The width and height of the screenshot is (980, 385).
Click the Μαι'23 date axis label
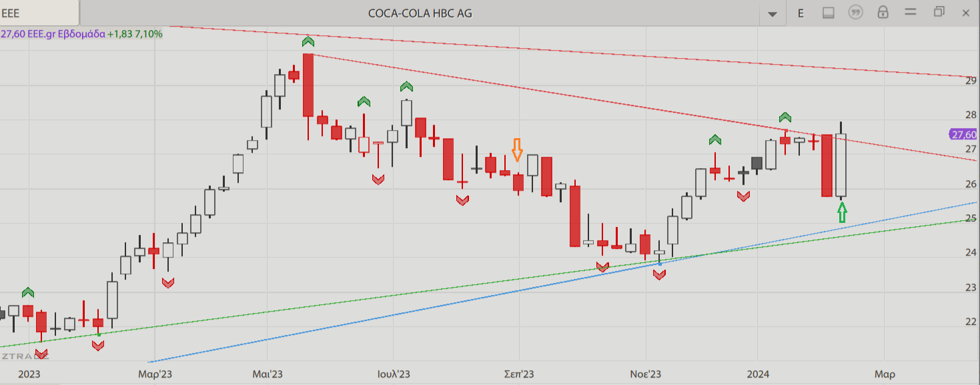(x=268, y=374)
